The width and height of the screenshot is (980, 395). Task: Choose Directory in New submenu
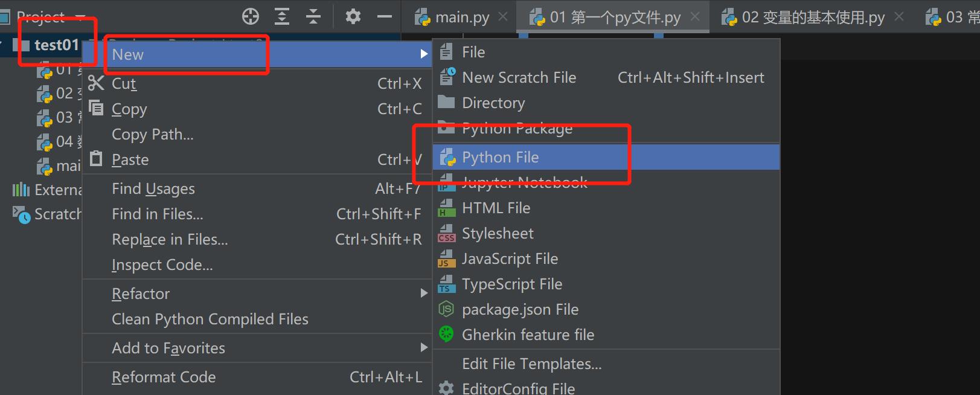606,103
